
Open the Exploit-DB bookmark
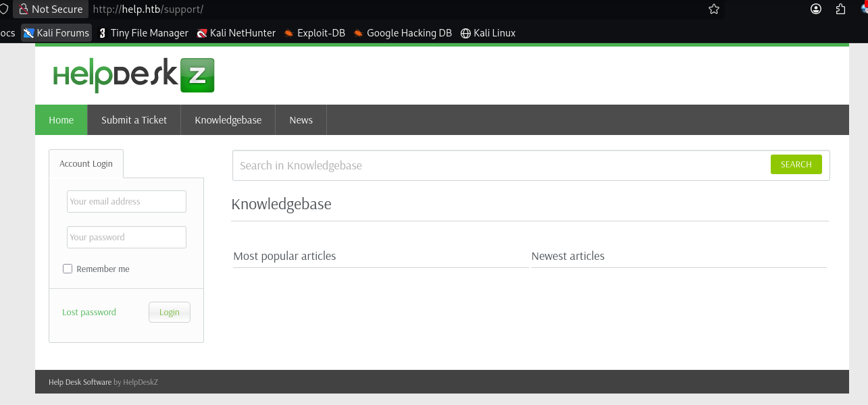click(x=315, y=33)
